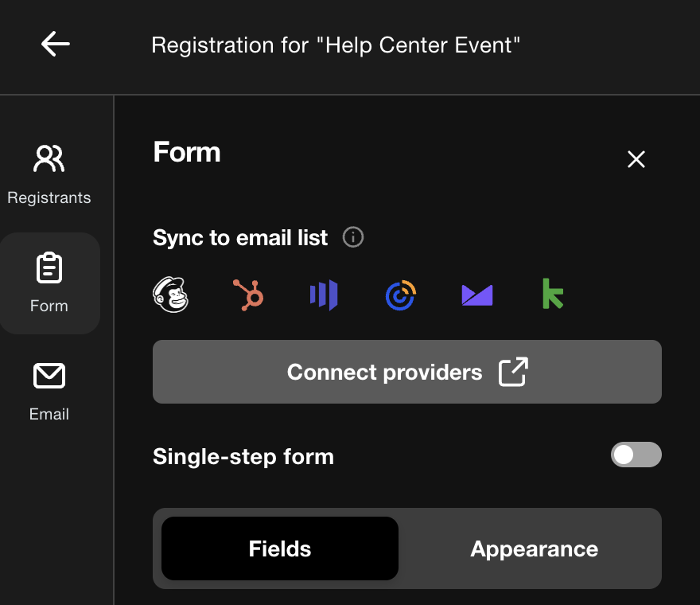Click the external link icon on Connect providers
The image size is (700, 605).
(x=513, y=371)
